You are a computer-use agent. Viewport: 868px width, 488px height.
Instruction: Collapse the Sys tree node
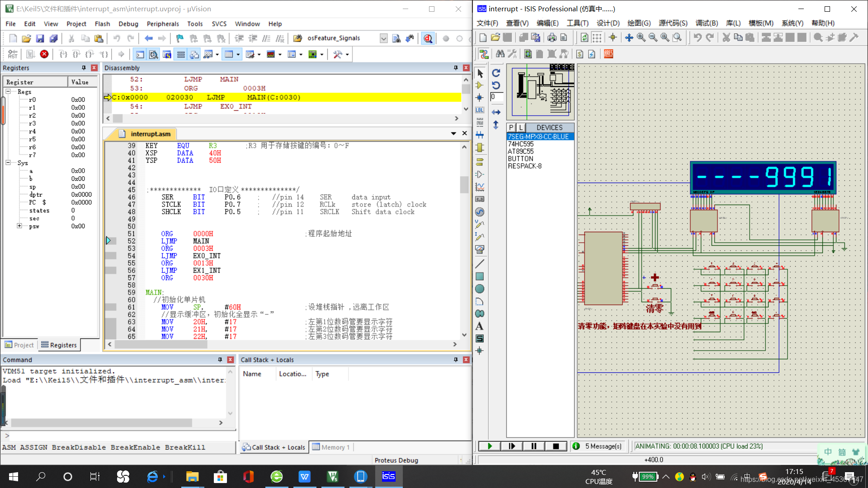[x=8, y=163]
